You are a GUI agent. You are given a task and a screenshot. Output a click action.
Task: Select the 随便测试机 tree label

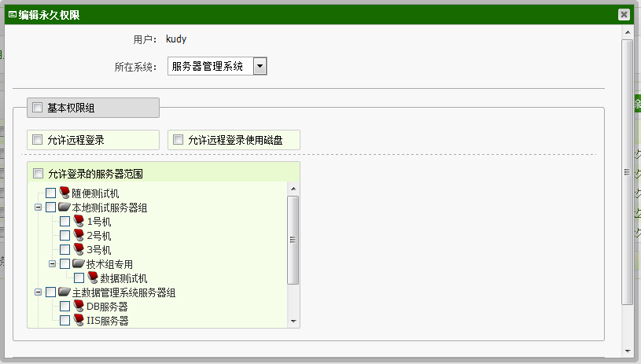(95, 193)
